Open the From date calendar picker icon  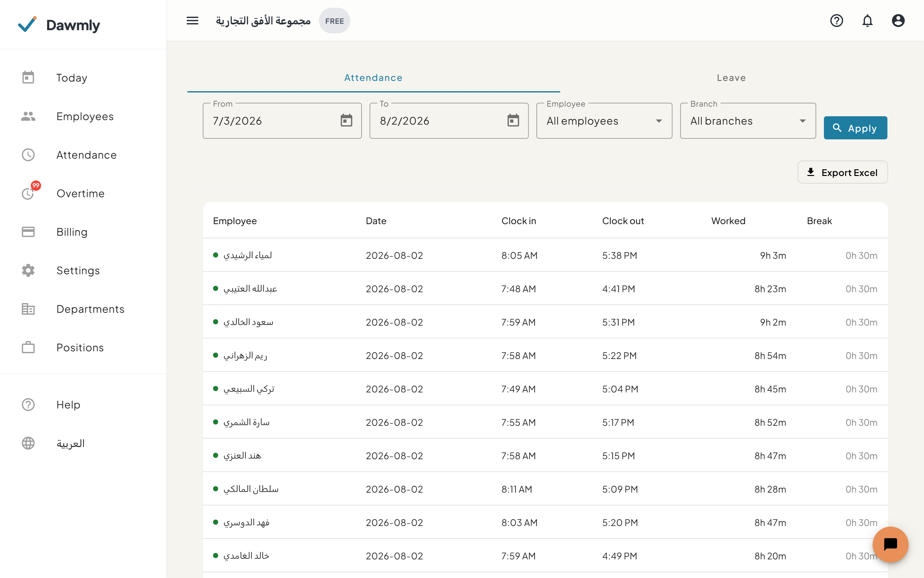[x=346, y=120]
